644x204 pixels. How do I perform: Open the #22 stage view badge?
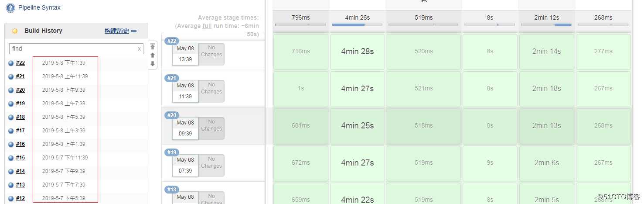click(x=172, y=41)
